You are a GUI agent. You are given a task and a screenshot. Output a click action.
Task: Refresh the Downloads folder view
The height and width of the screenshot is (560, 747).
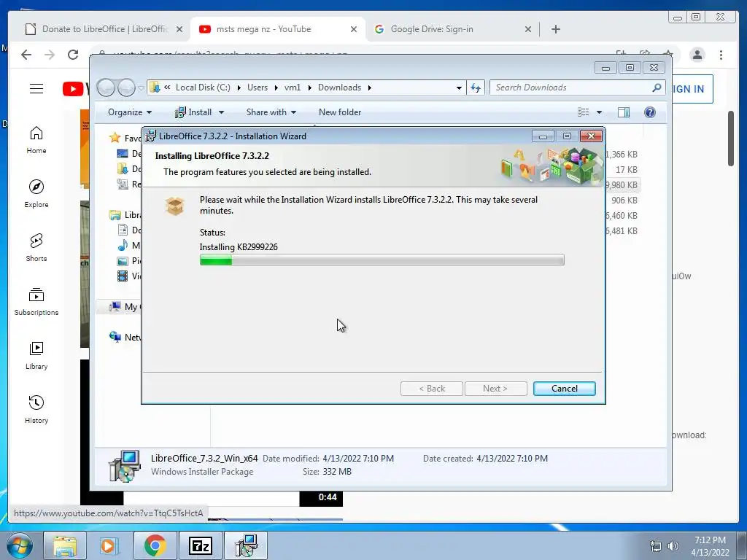point(476,87)
